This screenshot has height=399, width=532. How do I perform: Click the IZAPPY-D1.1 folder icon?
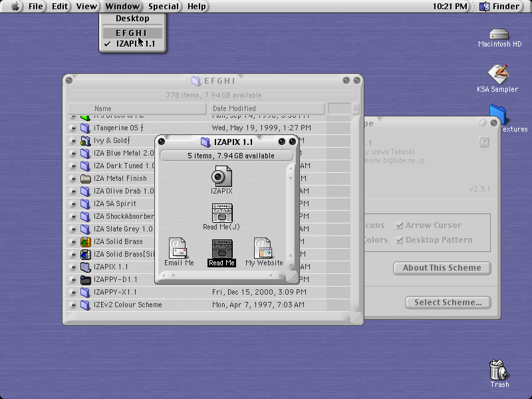coord(86,279)
